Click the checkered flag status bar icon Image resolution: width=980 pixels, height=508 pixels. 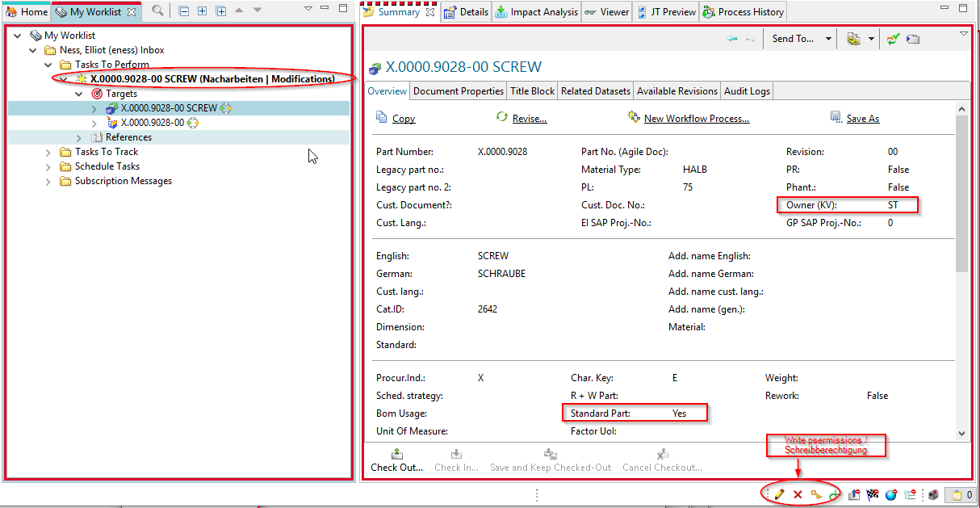coord(873,494)
